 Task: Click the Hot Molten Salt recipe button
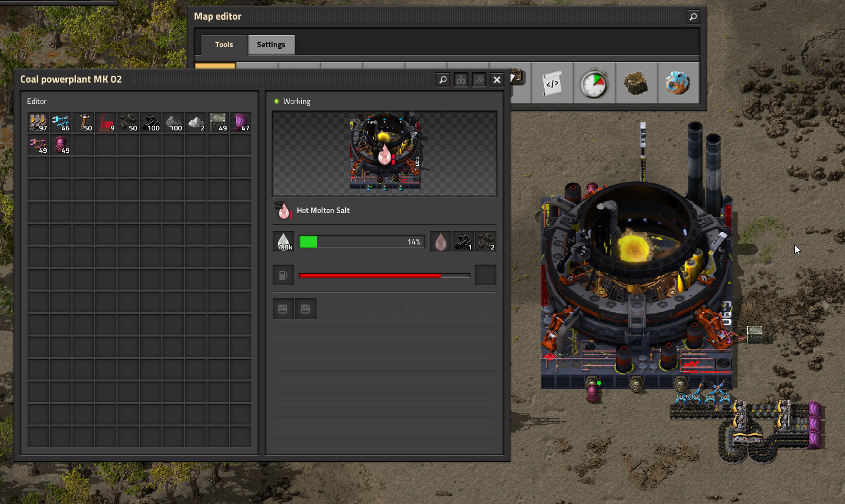tap(283, 211)
